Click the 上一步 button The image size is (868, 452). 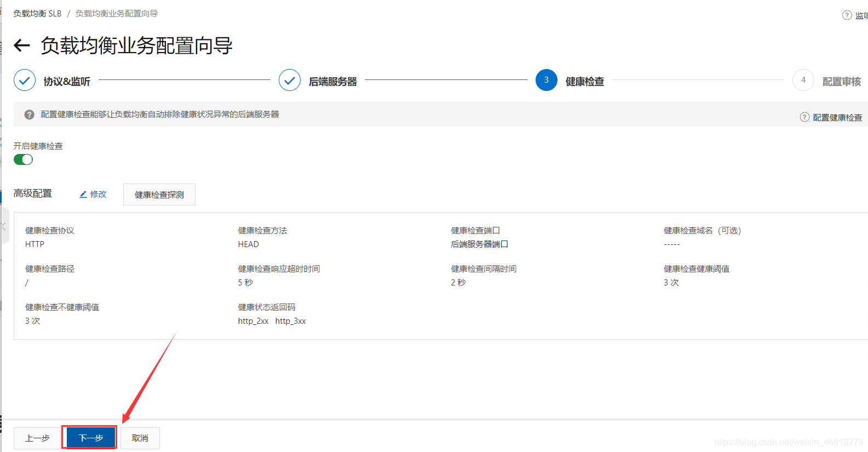click(37, 438)
